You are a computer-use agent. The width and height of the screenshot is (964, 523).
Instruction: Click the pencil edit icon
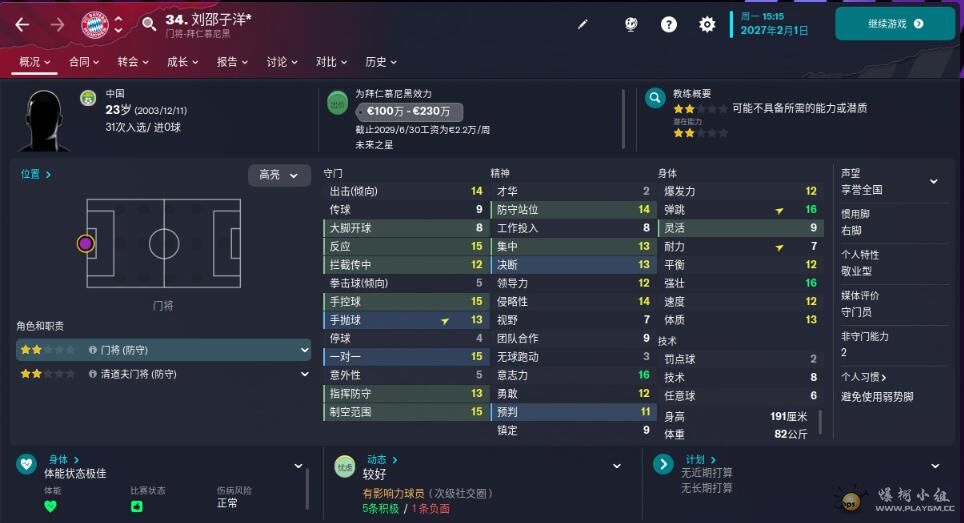(582, 24)
